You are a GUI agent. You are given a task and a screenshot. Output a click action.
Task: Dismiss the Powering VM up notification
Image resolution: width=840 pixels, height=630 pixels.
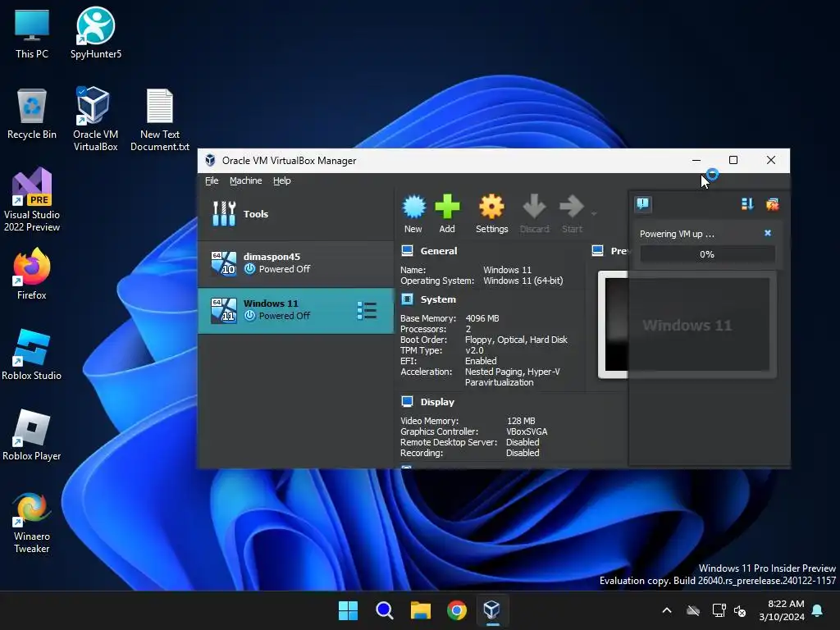point(768,233)
